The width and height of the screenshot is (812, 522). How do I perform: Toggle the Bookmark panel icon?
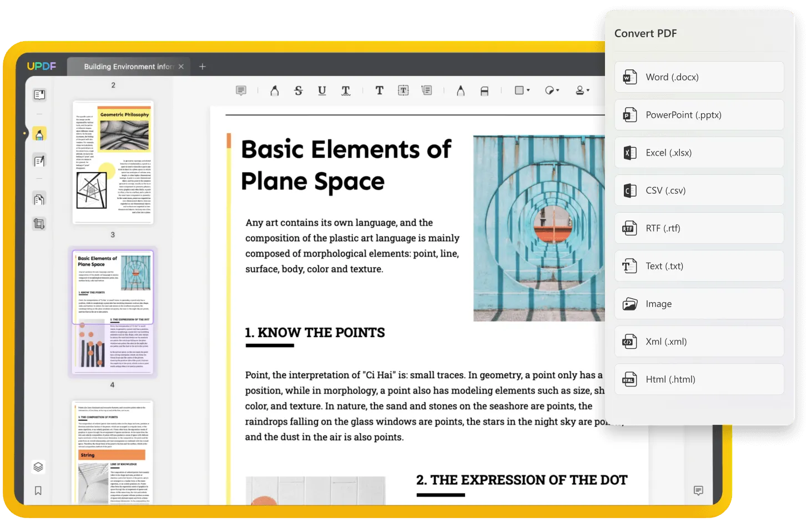click(x=38, y=490)
